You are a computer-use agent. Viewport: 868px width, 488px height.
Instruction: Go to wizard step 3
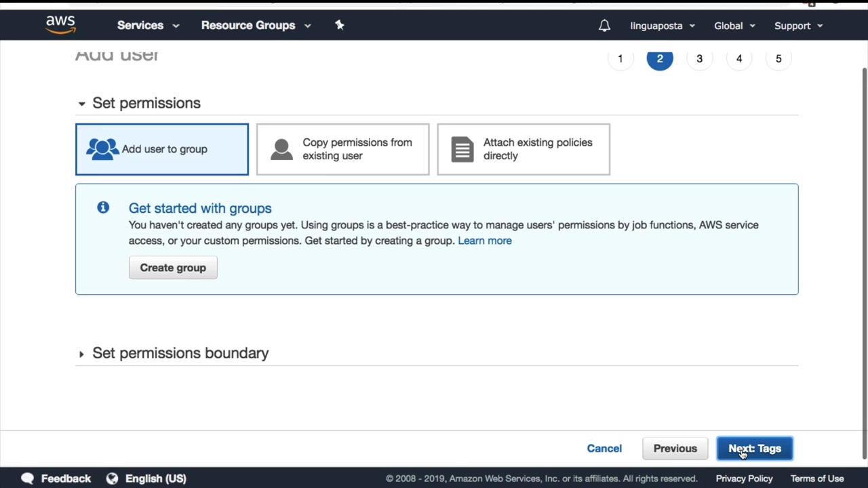click(699, 59)
